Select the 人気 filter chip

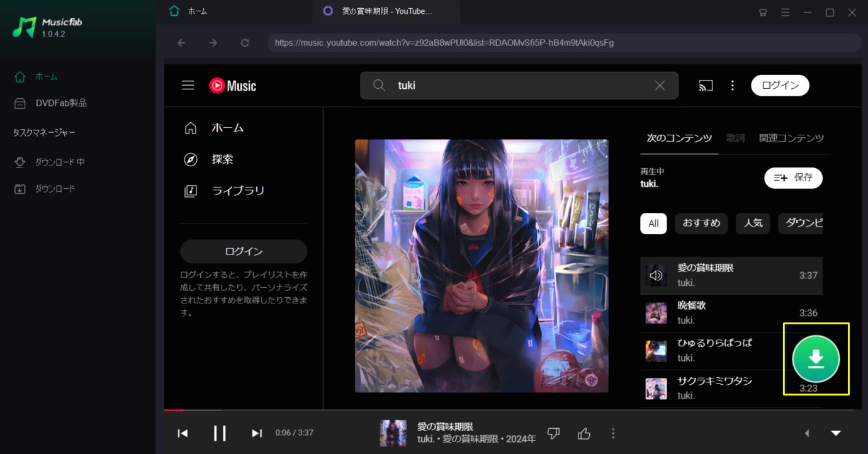[753, 224]
